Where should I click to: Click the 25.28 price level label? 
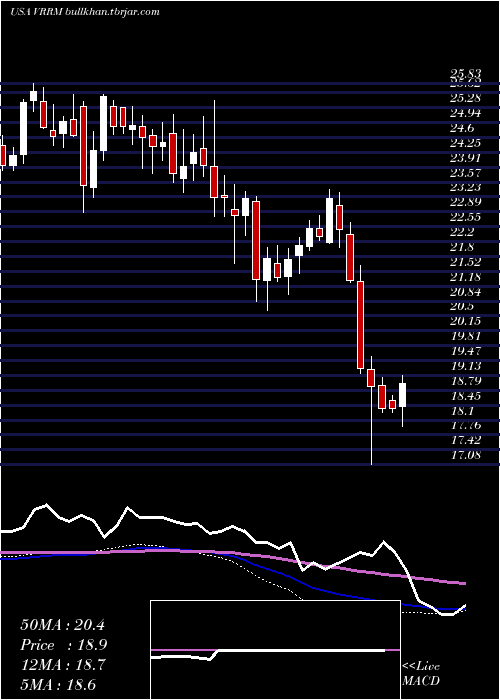466,98
